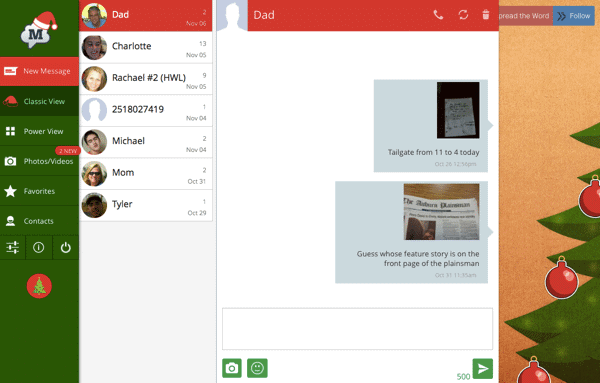Screen dimensions: 600x383
Task: Attach a photo with the green camera button
Action: tap(232, 368)
